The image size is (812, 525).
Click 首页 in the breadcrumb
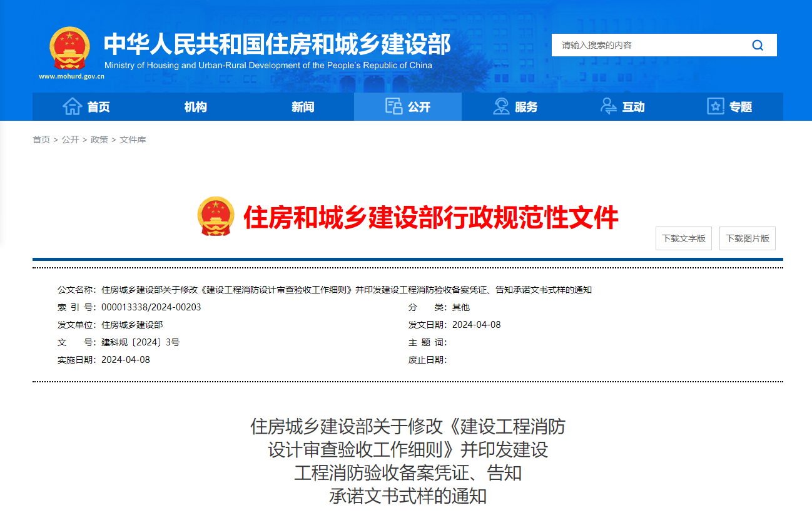(41, 140)
